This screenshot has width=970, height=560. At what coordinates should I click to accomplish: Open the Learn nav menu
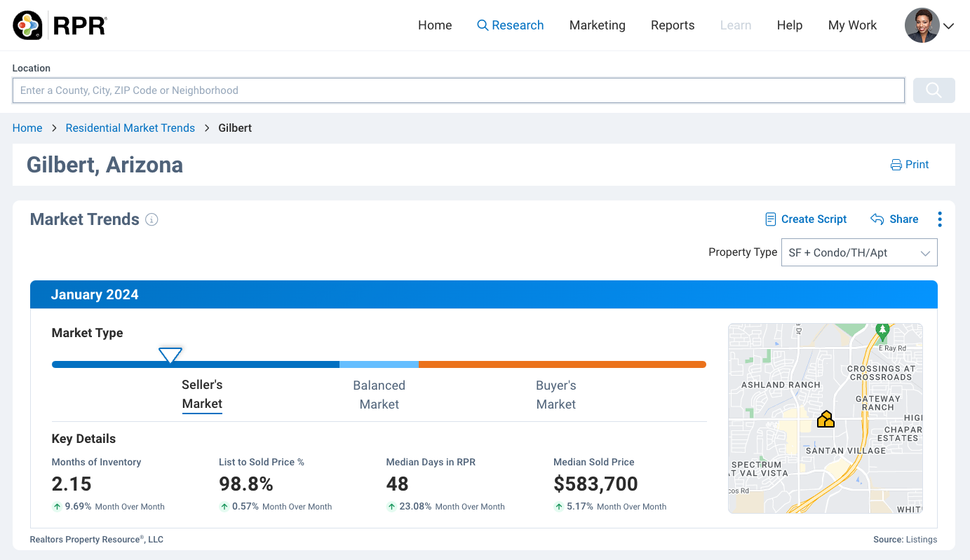[736, 25]
